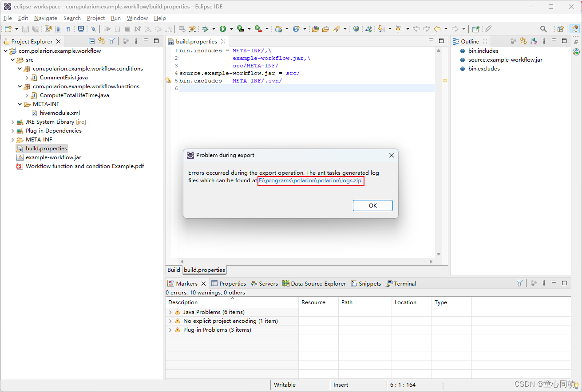
Task: Toggle Skip All Breakpoints icon
Action: coord(93,29)
